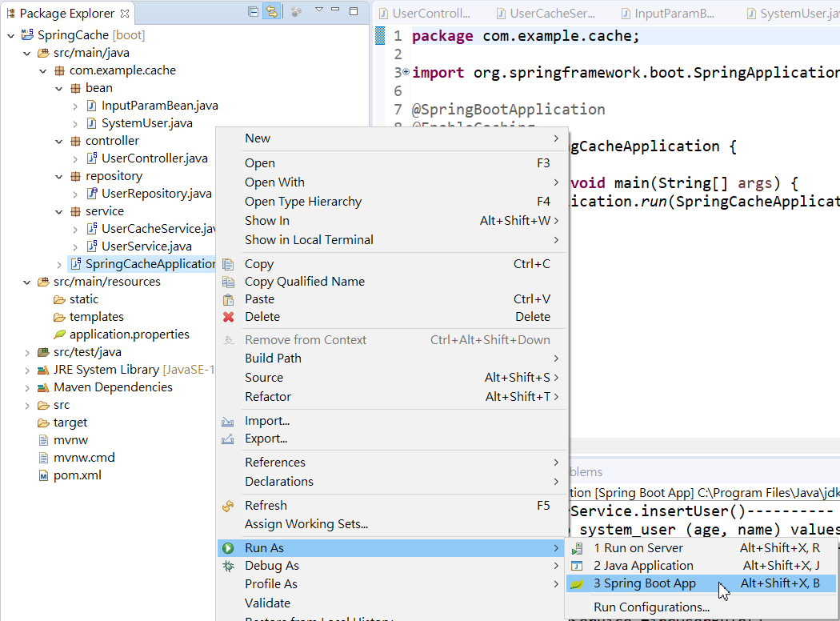Click the Copy icon in context menu
Screen dimensions: 840x621
228,264
